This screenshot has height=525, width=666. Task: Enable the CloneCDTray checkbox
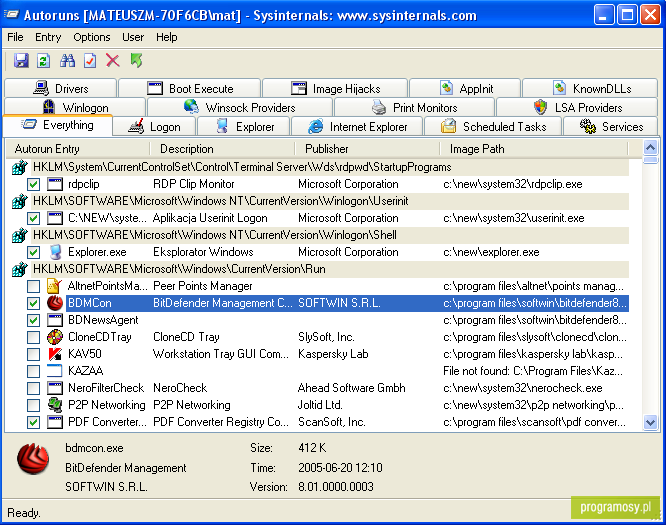(33, 337)
